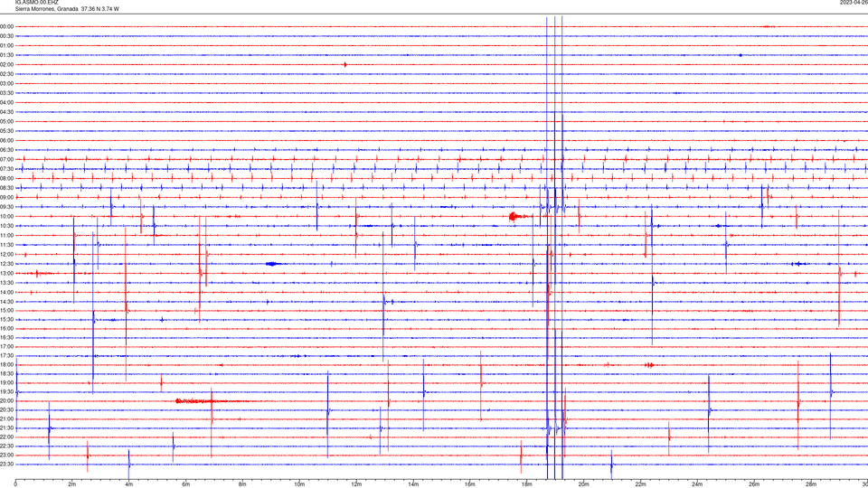The height and width of the screenshot is (488, 868).
Task: Select the 04:00 time row label
Action: 7,102
